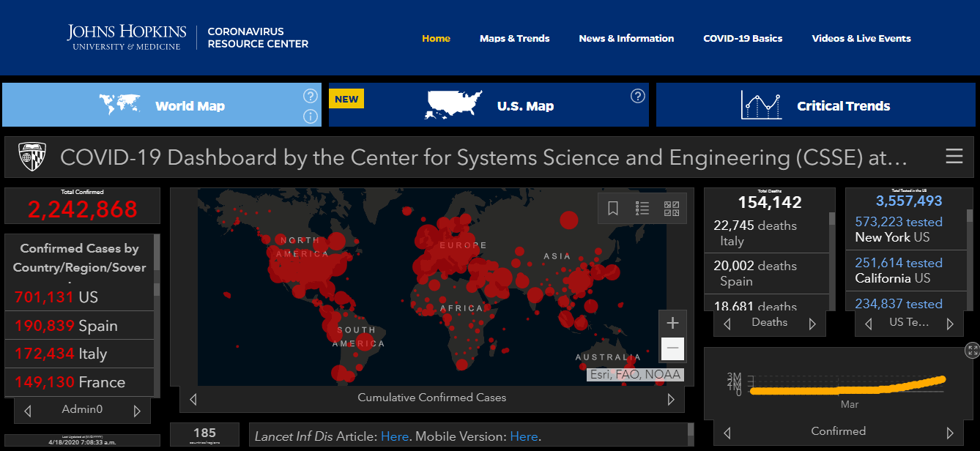Click the Total Confirmed 2,242,868 figure
The width and height of the screenshot is (980, 451).
pos(83,209)
